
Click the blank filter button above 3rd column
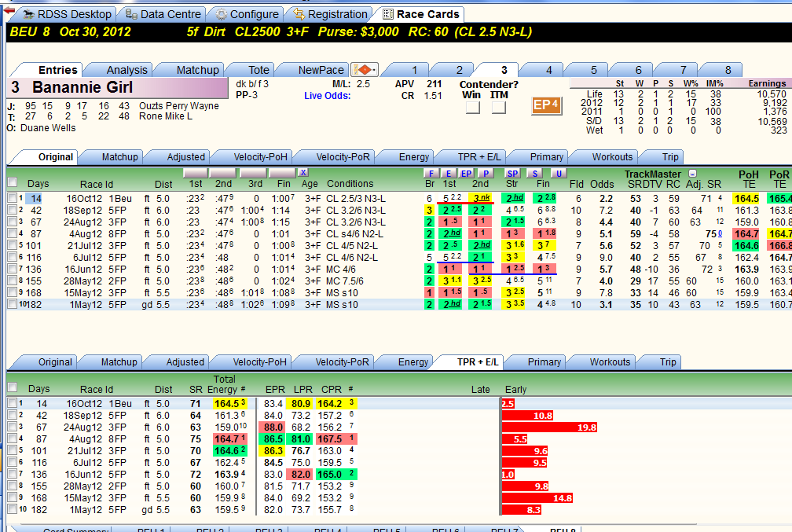coord(253,173)
